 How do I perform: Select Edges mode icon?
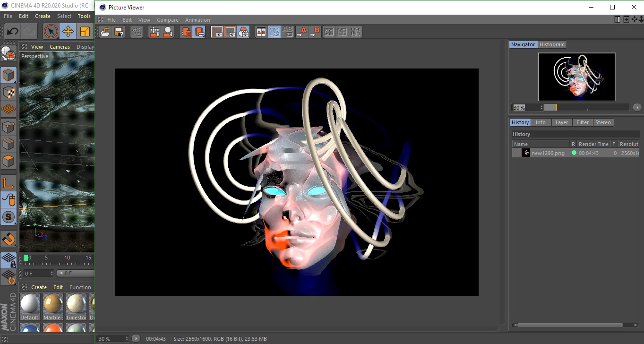(x=9, y=144)
